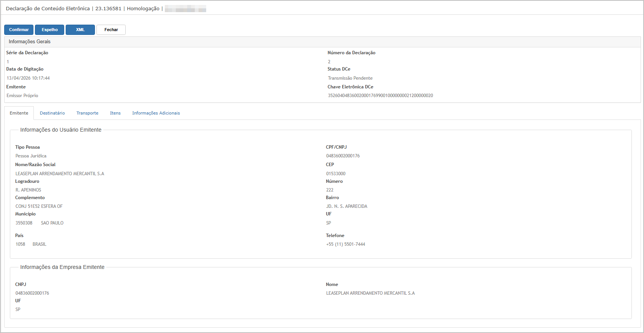Image resolution: width=644 pixels, height=333 pixels.
Task: Click the Informações Gerais panel header
Action: [322, 42]
